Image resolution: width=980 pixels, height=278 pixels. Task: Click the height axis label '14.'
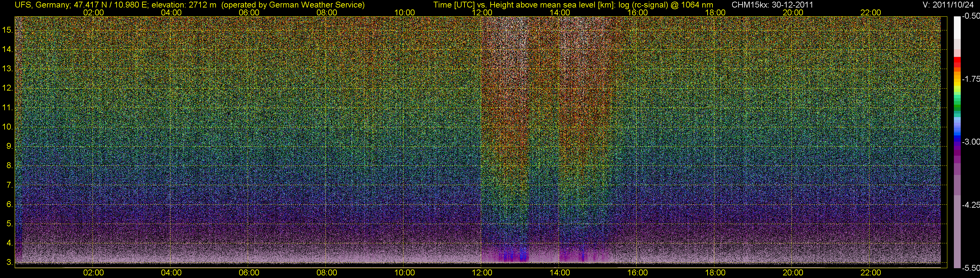pyautogui.click(x=8, y=49)
